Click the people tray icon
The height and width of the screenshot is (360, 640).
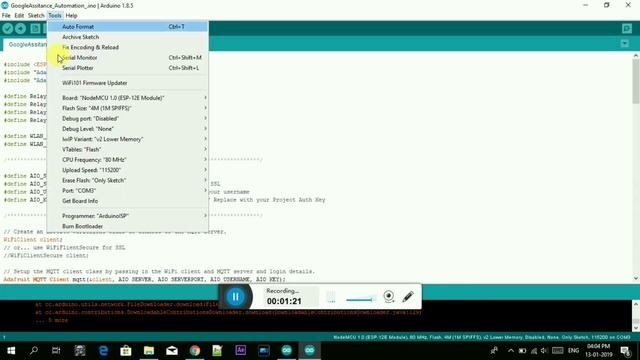[494, 350]
